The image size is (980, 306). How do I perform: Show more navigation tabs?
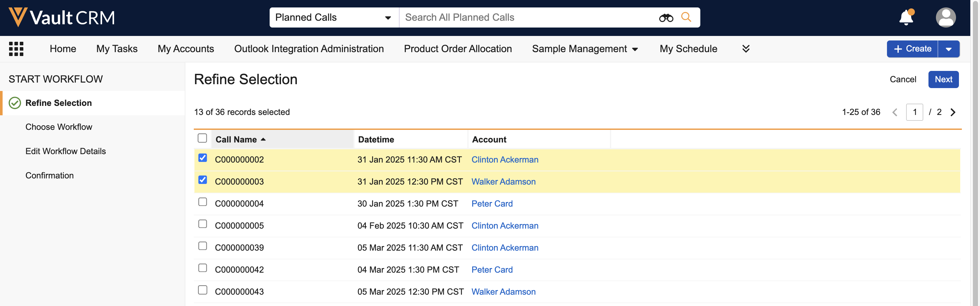tap(746, 49)
